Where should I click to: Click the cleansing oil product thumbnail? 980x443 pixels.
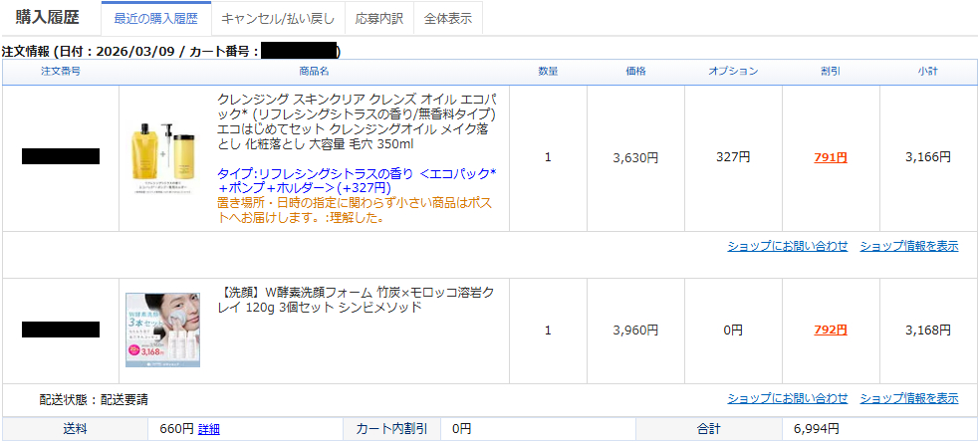(x=165, y=157)
